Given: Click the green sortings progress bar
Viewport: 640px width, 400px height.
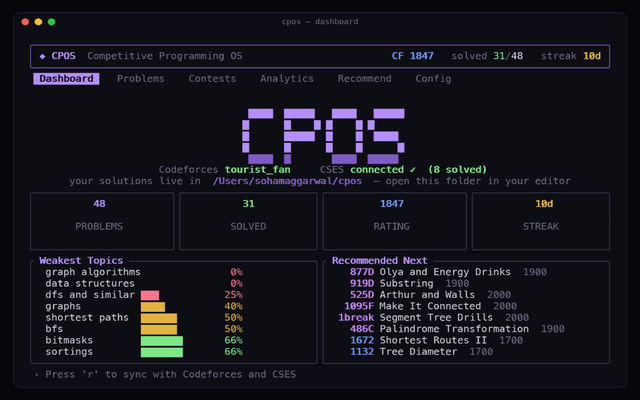Looking at the screenshot, I should pos(162,352).
